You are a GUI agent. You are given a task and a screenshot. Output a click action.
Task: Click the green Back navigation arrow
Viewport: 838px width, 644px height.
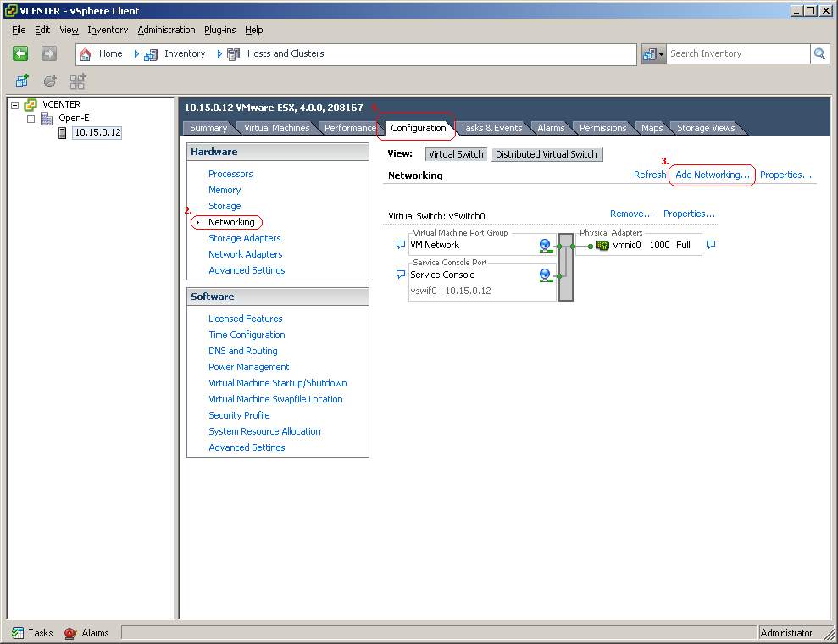click(20, 53)
